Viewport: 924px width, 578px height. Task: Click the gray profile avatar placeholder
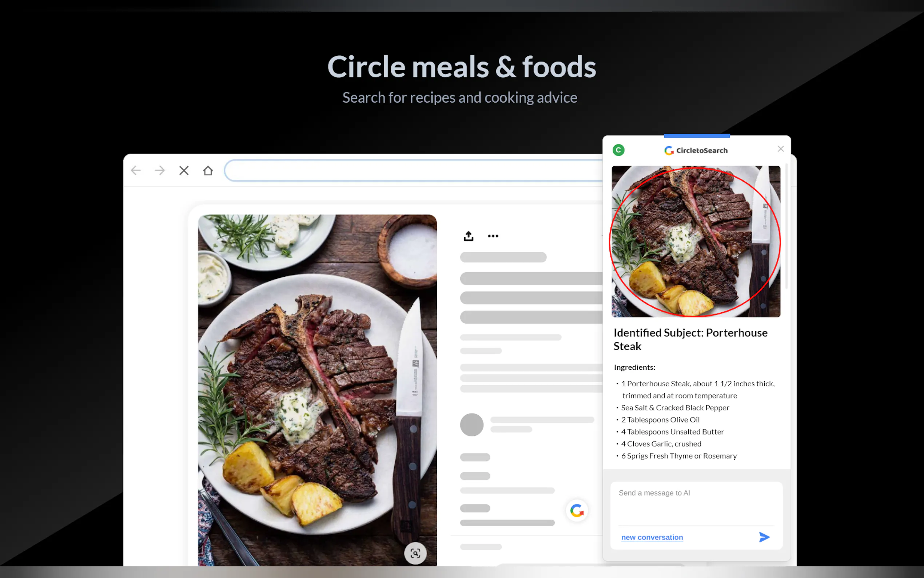click(471, 424)
